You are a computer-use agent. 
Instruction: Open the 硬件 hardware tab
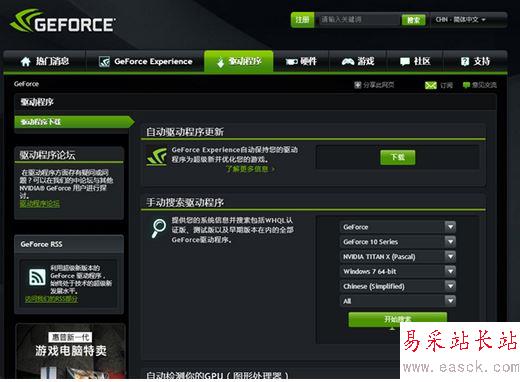301,61
